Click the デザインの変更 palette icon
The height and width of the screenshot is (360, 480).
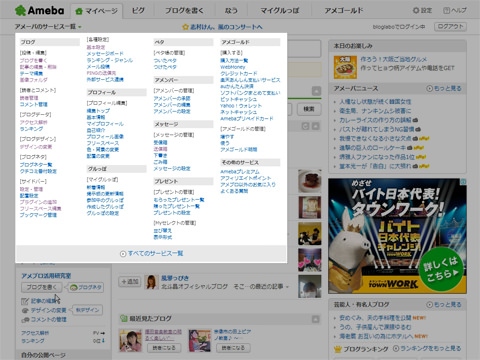[25, 310]
